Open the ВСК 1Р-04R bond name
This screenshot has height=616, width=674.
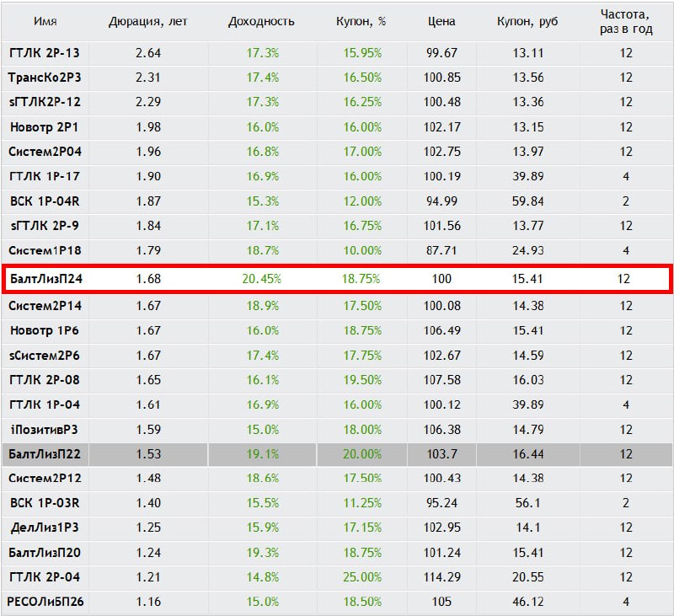pyautogui.click(x=45, y=201)
